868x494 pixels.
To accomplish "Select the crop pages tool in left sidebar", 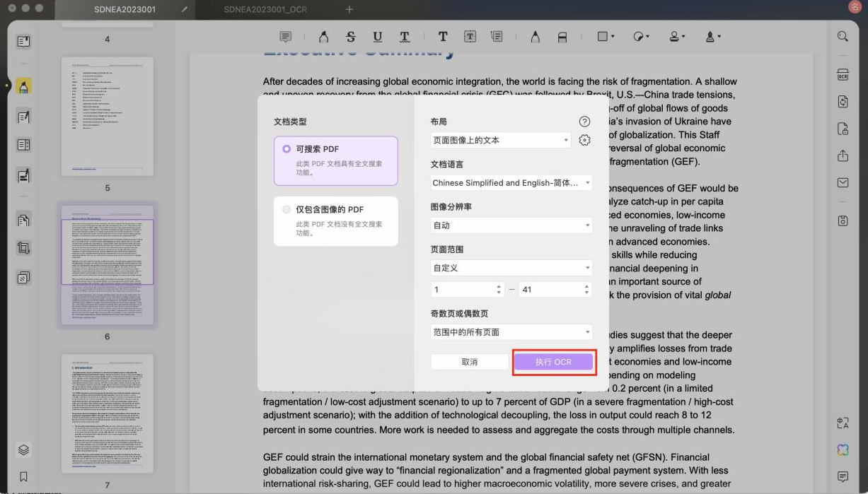I will (23, 247).
